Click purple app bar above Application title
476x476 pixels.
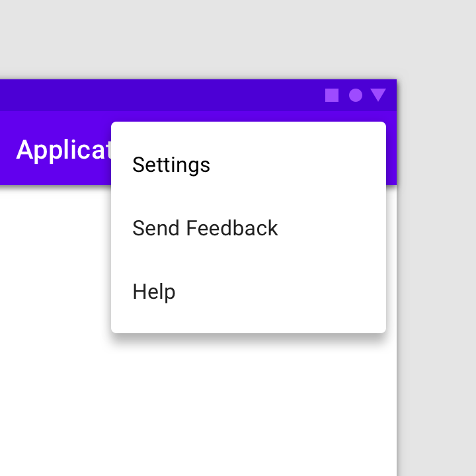click(x=55, y=123)
